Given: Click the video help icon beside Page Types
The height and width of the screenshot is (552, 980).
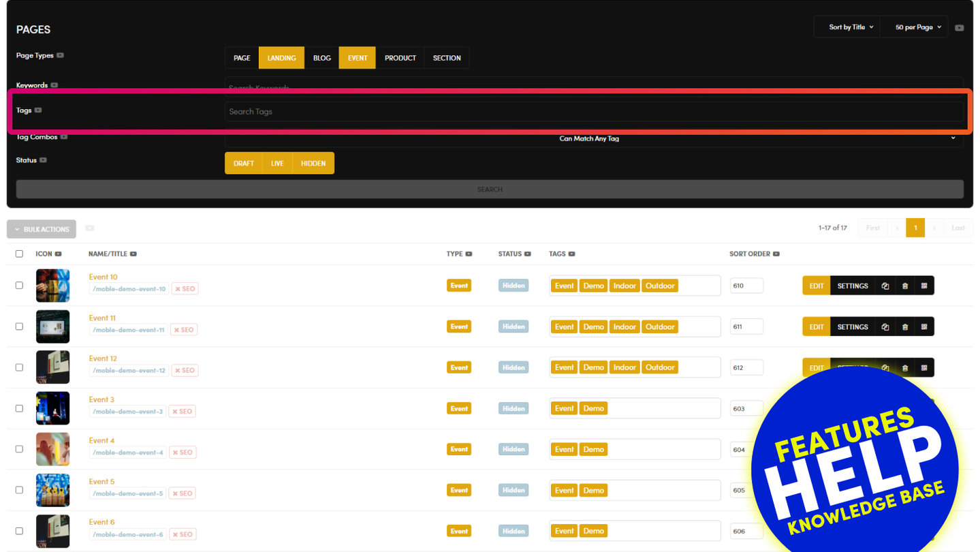Looking at the screenshot, I should coord(61,56).
